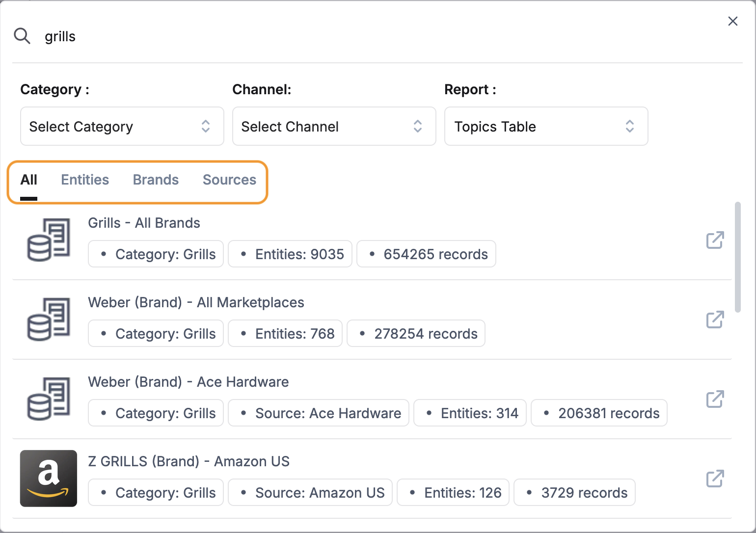Open the Select Category dropdown
756x533 pixels.
122,126
